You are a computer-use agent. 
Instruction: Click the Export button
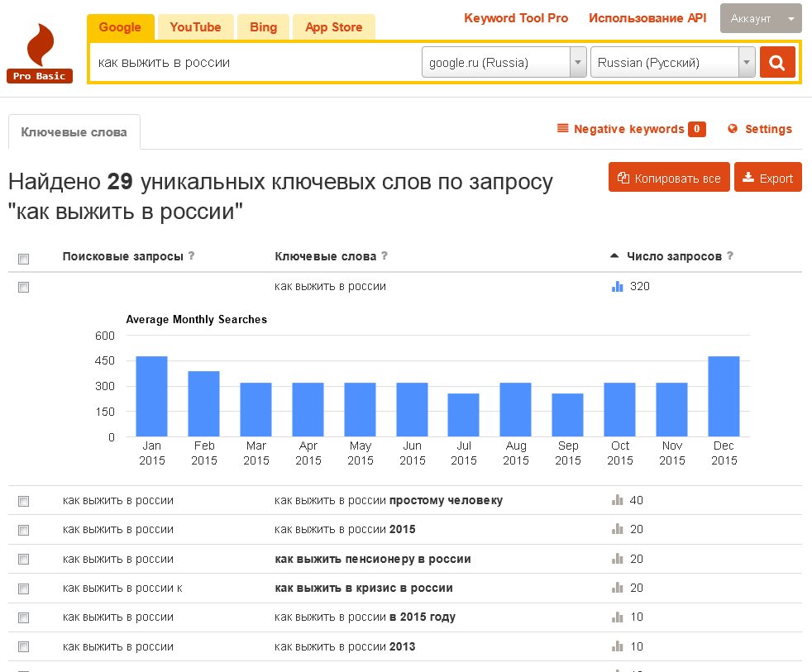click(768, 177)
